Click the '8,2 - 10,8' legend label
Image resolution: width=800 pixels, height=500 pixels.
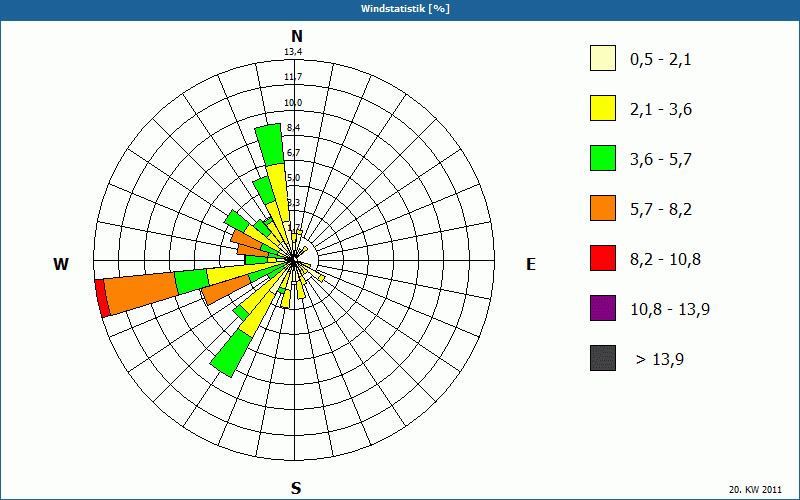click(665, 260)
